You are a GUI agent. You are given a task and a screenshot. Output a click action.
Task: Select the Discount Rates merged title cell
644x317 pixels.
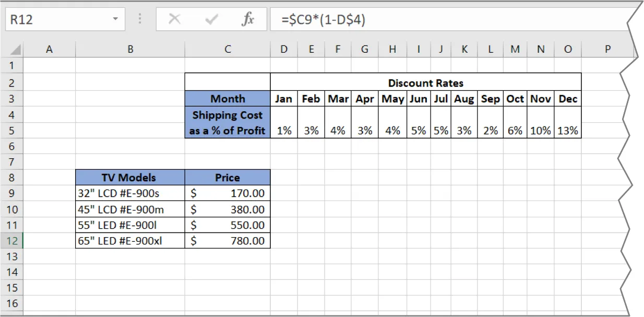click(425, 83)
